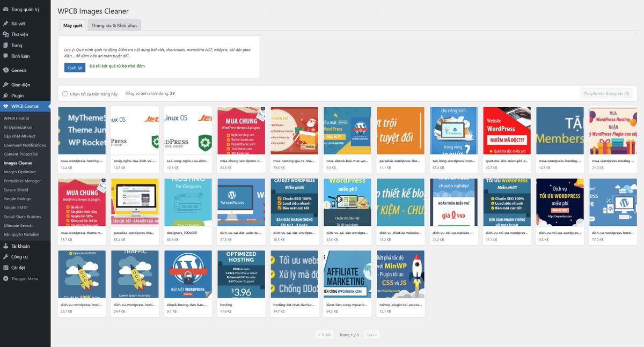This screenshot has height=347, width=644.
Task: Open Cập nhật Alt-Text submenu item
Action: 20,136
